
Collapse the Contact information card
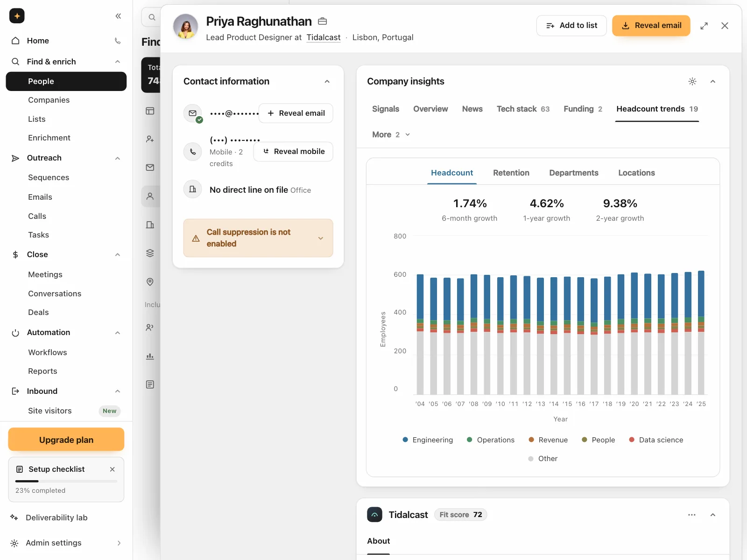click(327, 82)
